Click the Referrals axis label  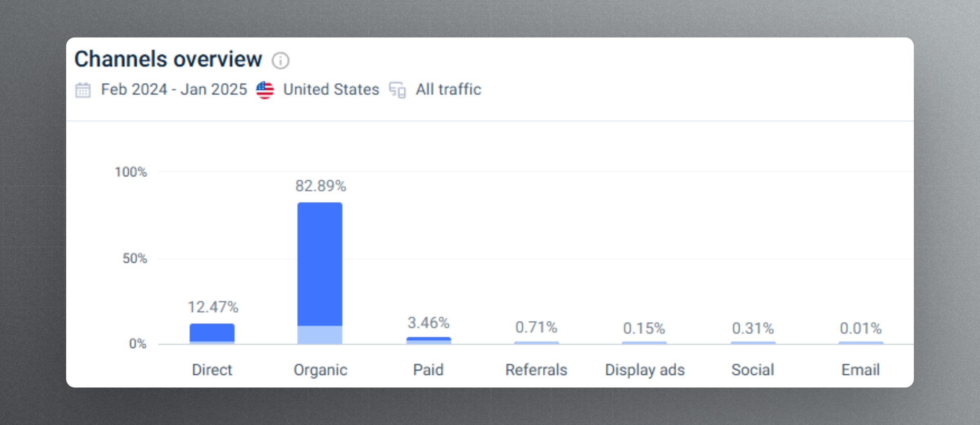click(536, 370)
